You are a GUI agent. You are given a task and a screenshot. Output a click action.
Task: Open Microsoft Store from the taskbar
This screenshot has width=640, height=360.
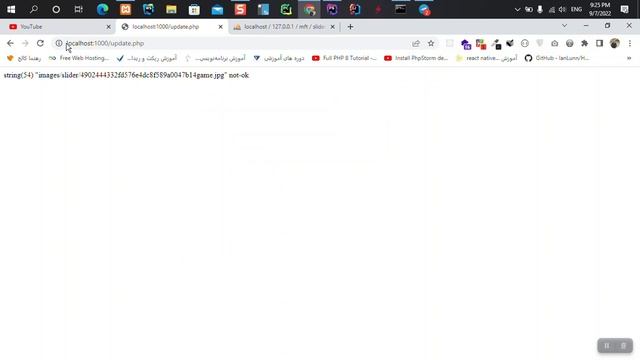[x=194, y=9]
